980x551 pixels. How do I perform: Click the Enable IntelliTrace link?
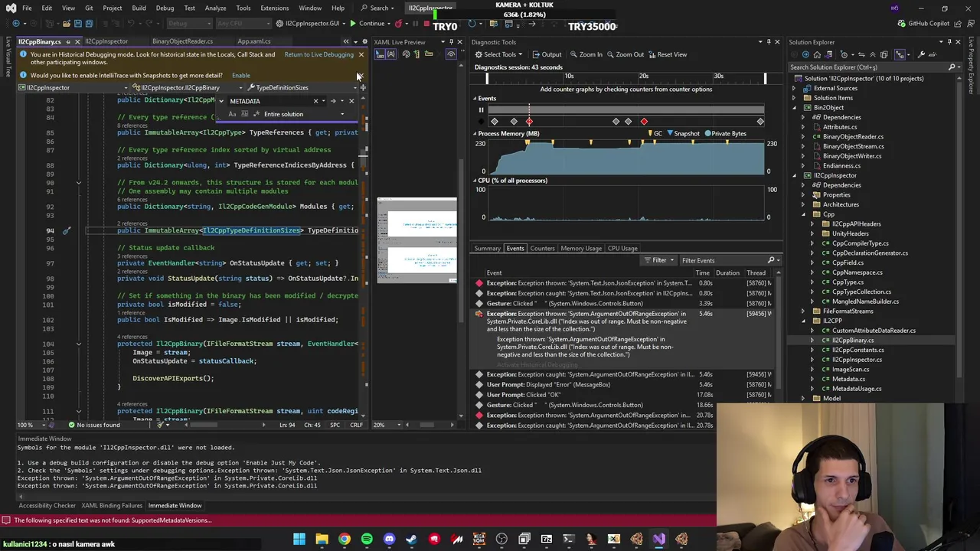click(240, 75)
